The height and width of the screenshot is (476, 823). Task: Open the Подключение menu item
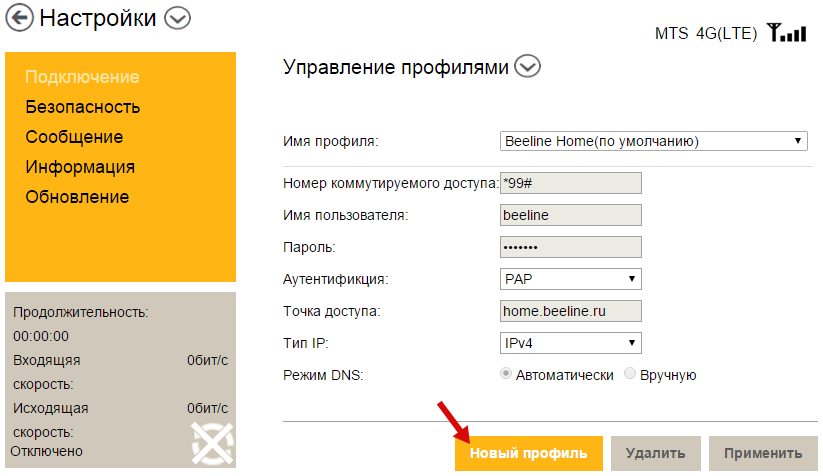82,77
